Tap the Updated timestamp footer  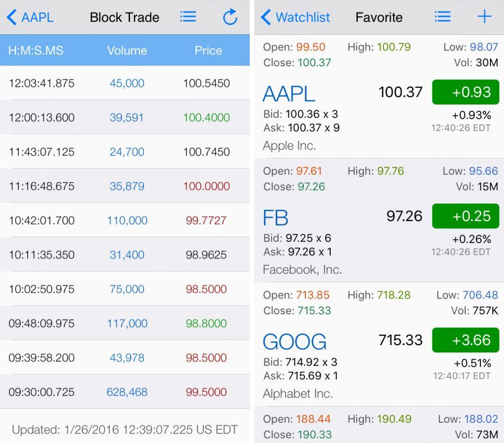click(124, 428)
